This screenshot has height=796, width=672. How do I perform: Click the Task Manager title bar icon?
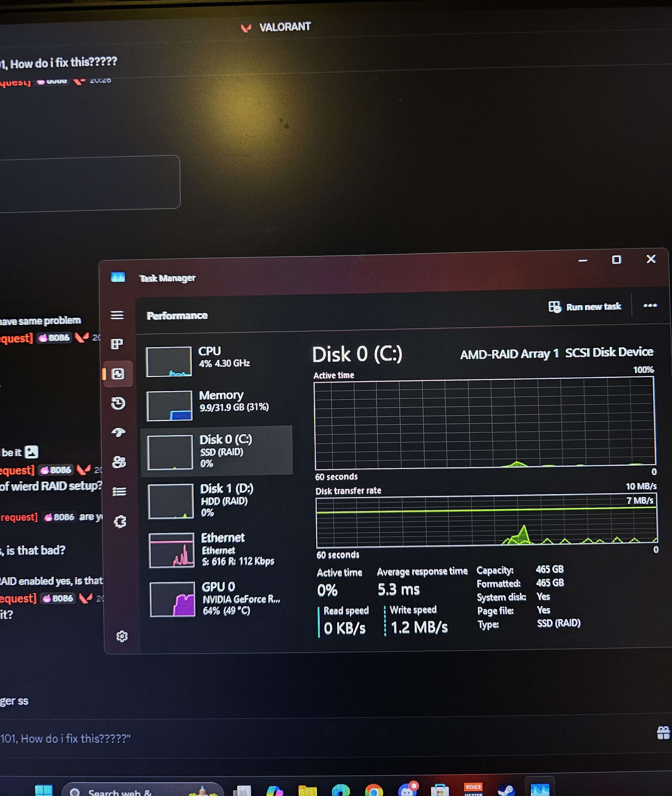click(x=118, y=277)
